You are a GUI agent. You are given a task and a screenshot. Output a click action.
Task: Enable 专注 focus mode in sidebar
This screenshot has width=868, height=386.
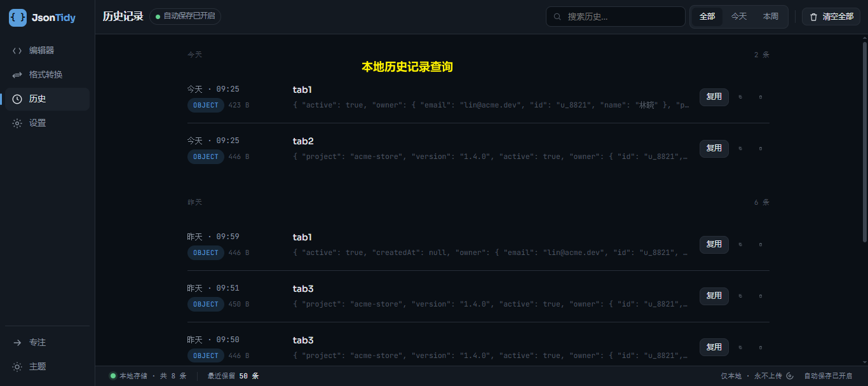47,342
